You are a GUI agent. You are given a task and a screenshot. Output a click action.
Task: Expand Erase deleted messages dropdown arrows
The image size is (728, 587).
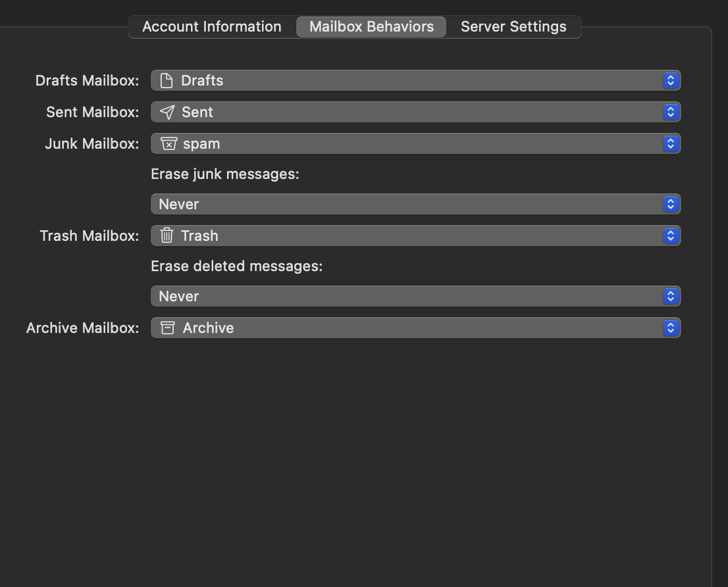click(670, 296)
